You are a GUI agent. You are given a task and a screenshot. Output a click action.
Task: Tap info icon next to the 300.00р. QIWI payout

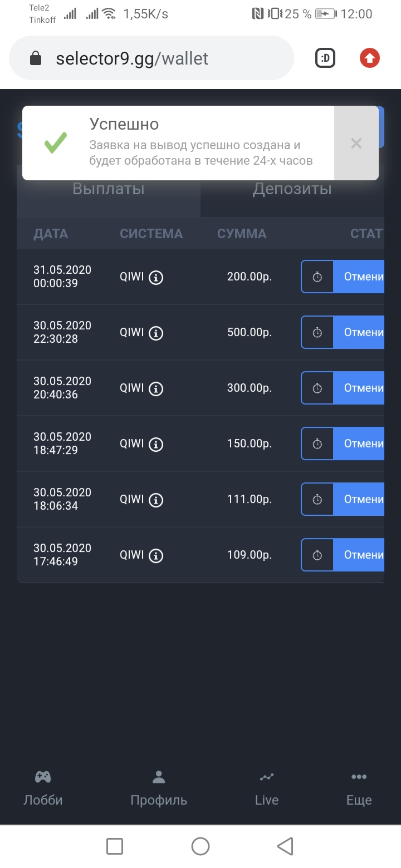pos(157,388)
